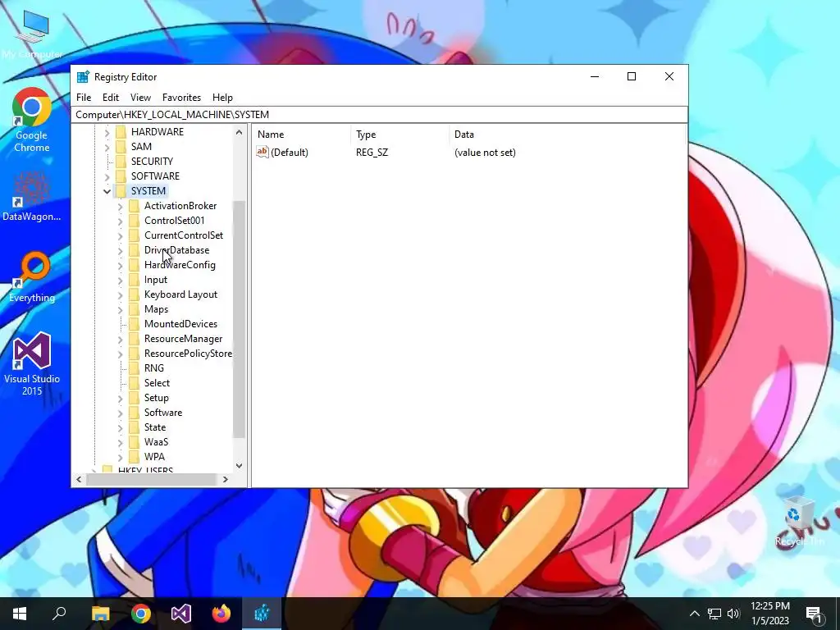
Task: Open the View menu
Action: (140, 98)
